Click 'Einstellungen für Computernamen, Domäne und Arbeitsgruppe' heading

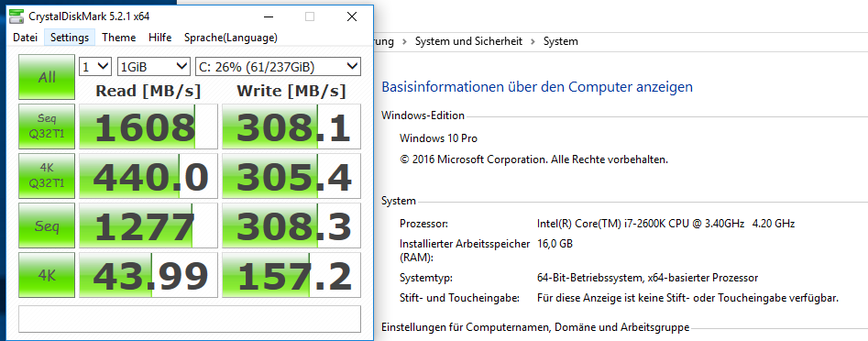[535, 327]
